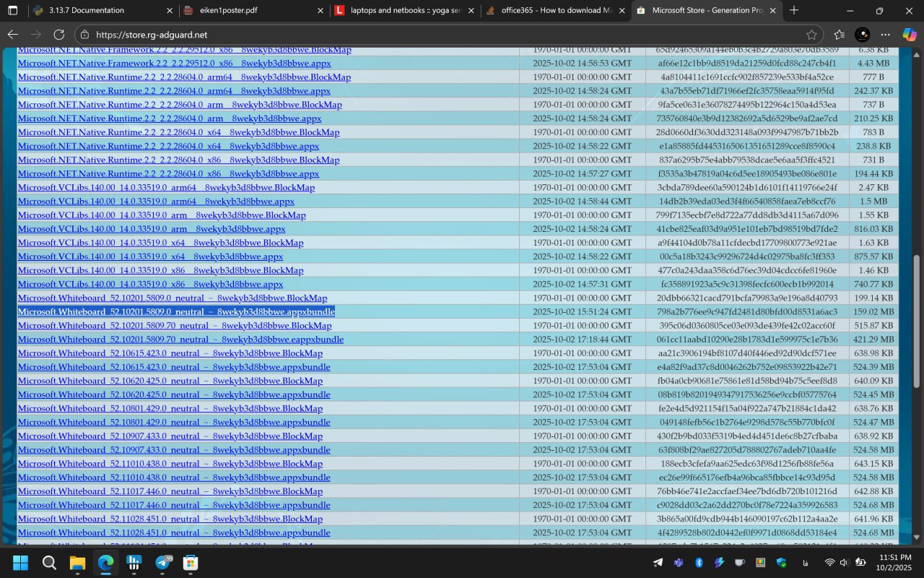Open the Edge Settings and more menu
Image resolution: width=924 pixels, height=578 pixels.
886,35
